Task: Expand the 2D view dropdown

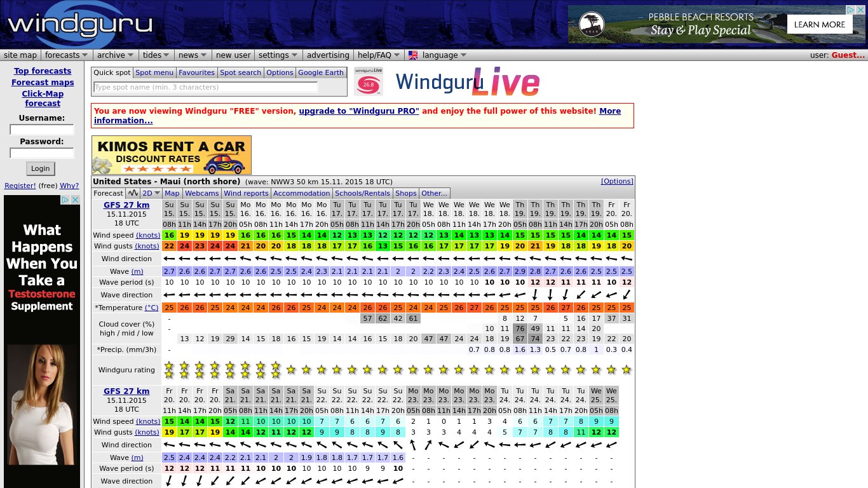Action: [151, 193]
